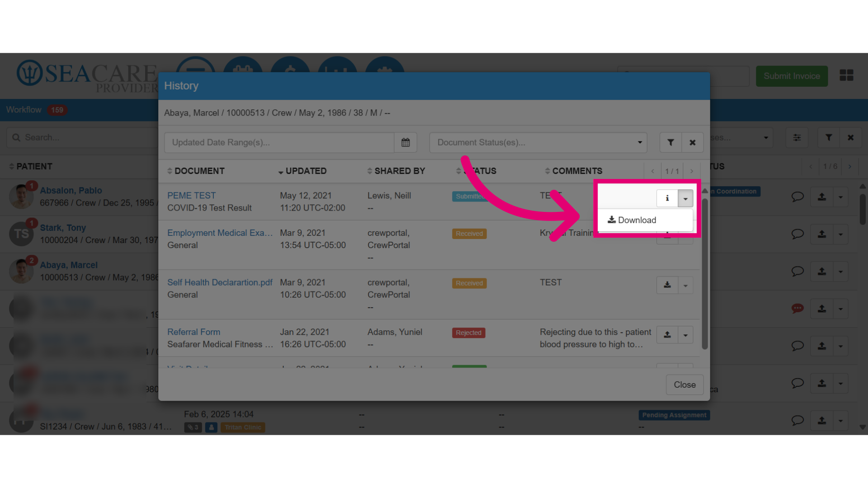Viewport: 868px width, 488px height.
Task: Open the Referral Form document link
Action: coord(193,332)
